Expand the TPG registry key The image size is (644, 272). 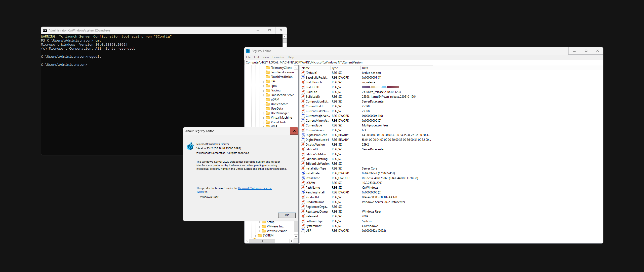coord(263,82)
